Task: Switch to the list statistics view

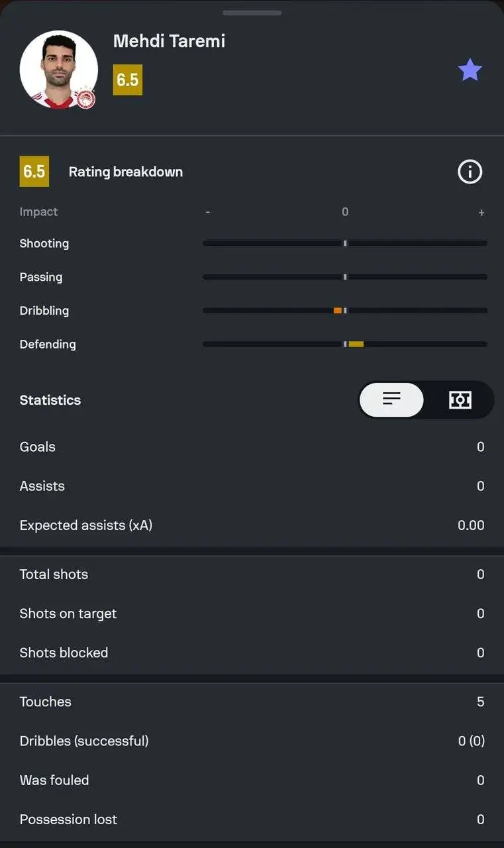Action: (392, 399)
